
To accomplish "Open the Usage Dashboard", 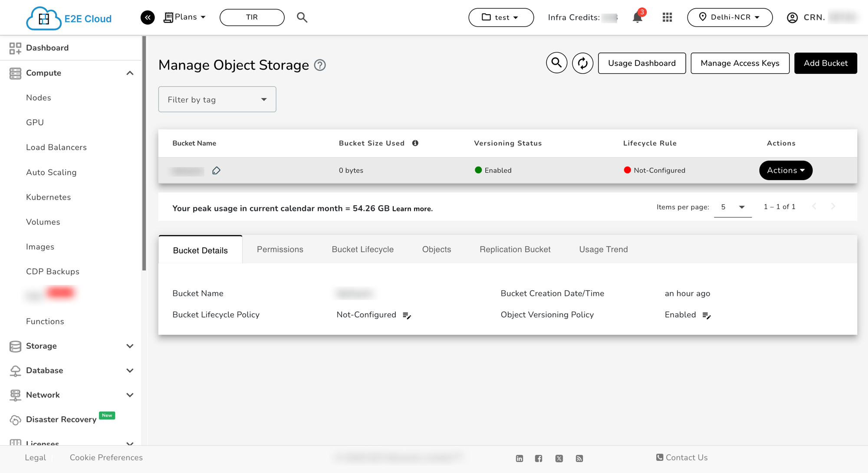I will [x=642, y=63].
